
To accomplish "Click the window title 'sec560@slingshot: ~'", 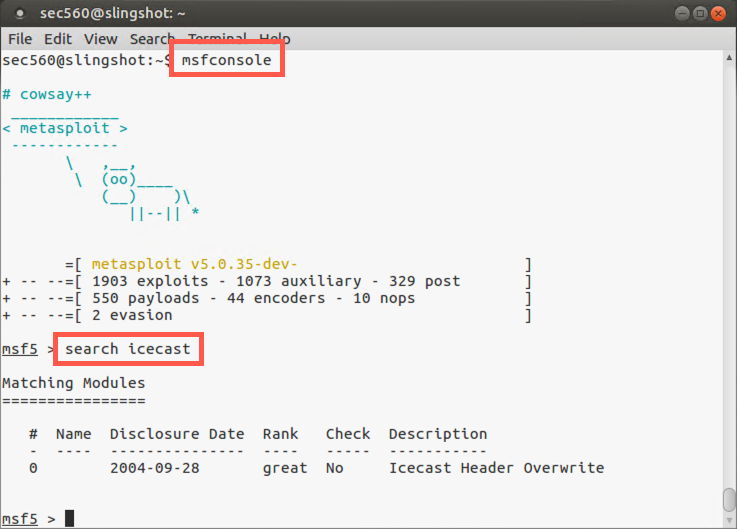I will click(113, 13).
